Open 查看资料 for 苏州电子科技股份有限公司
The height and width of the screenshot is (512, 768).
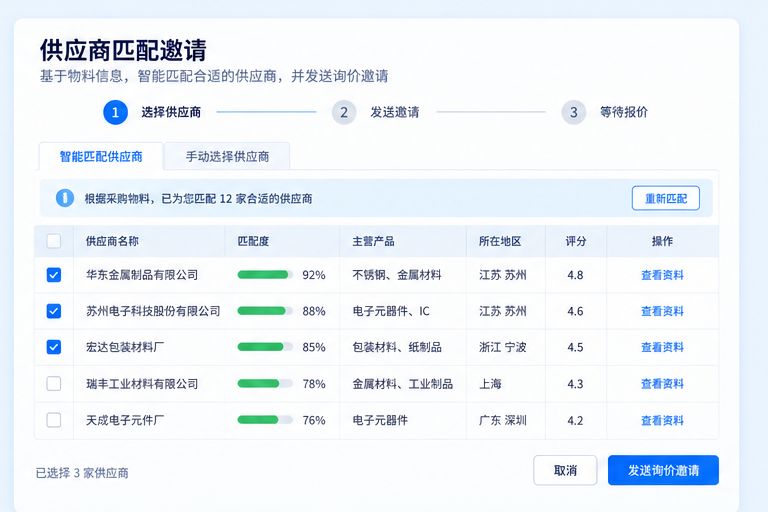coord(662,311)
